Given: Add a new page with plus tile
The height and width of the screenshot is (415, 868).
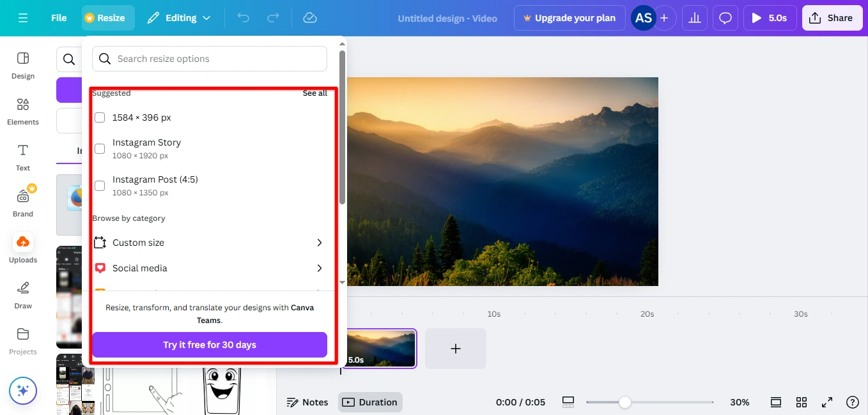Looking at the screenshot, I should [x=456, y=349].
